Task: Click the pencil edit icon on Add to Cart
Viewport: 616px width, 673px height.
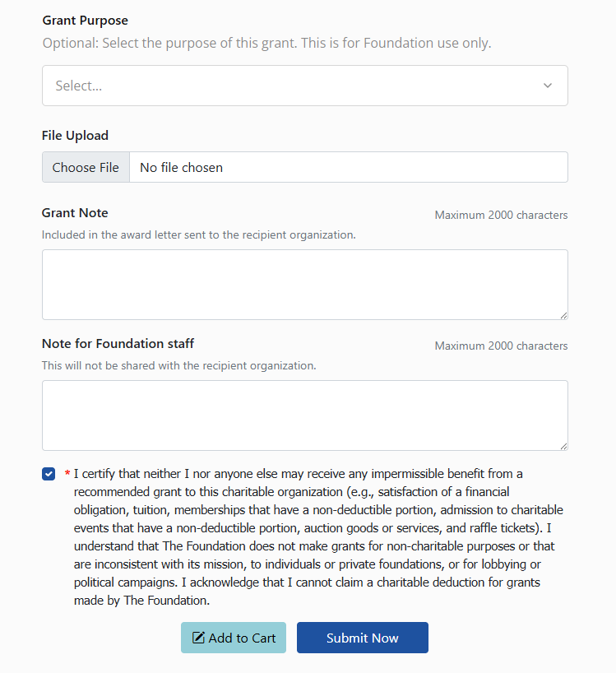Action: point(198,638)
